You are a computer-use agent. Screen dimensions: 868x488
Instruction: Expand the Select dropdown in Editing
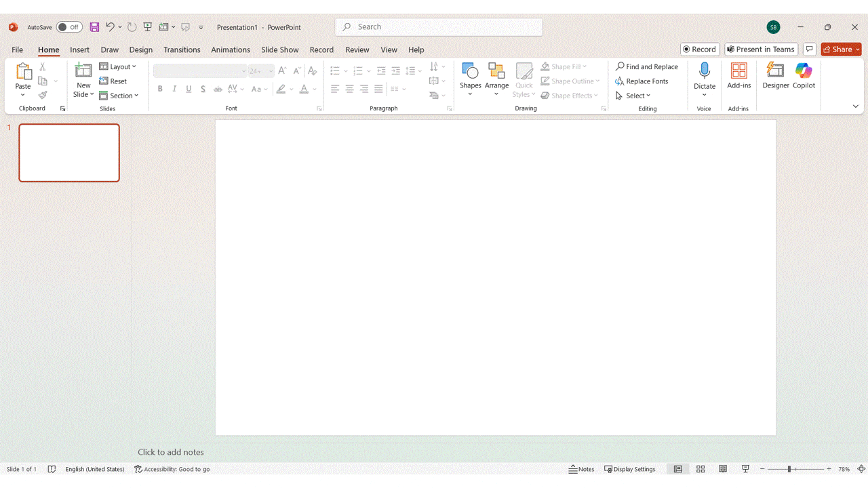(633, 96)
